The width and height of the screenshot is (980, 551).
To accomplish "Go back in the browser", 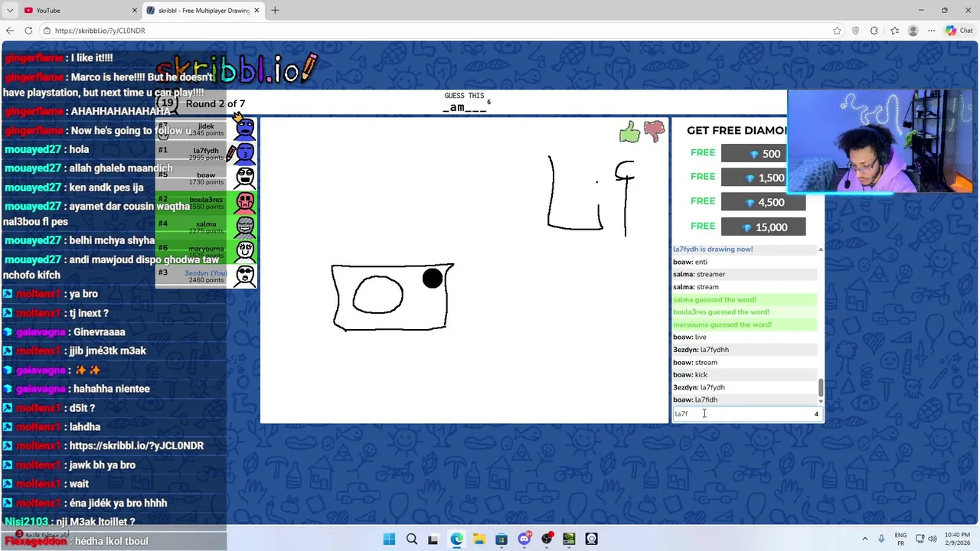I will pos(10,31).
